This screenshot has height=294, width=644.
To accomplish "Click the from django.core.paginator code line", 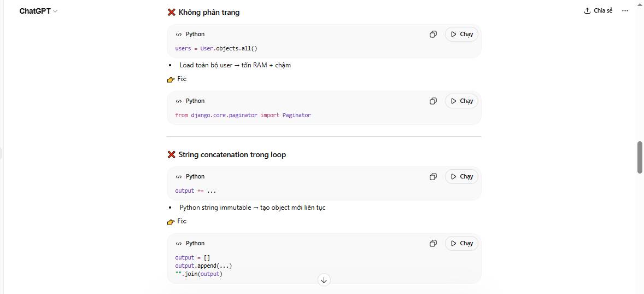I will pos(243,115).
